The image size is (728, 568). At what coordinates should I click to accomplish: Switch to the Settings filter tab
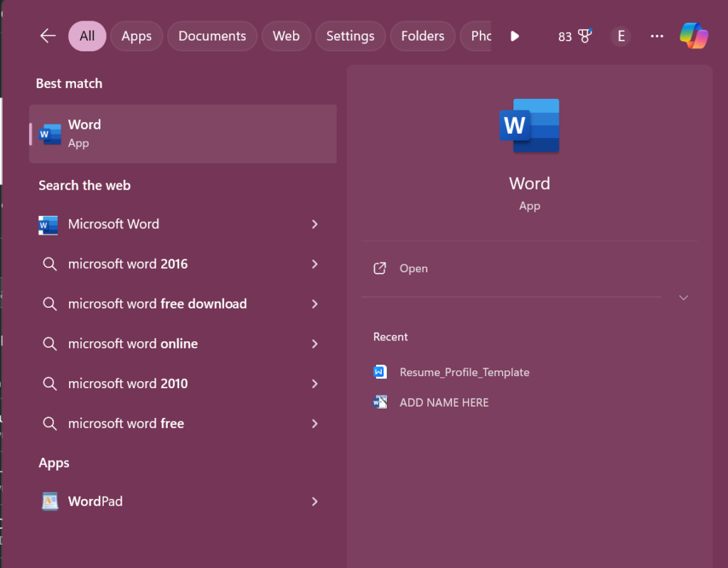pos(350,36)
